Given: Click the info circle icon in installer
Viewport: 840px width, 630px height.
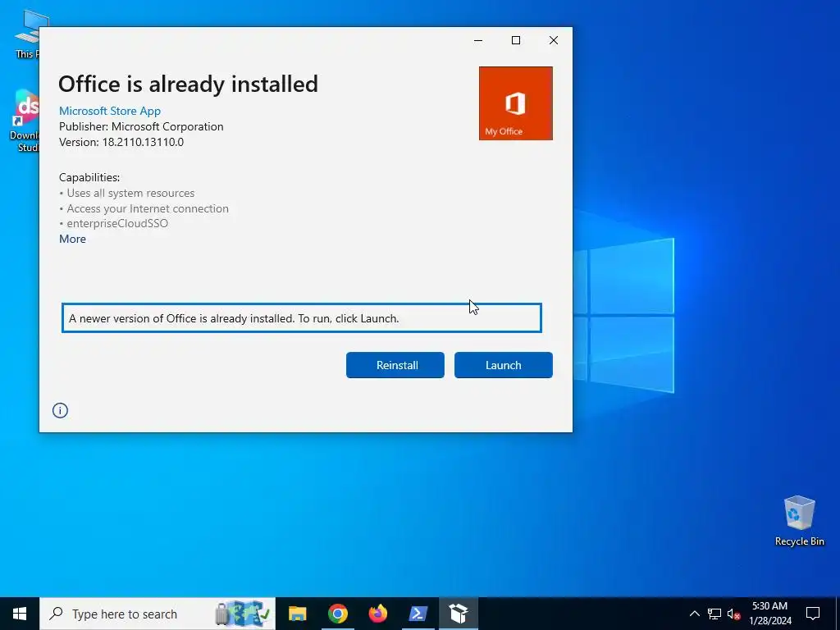Looking at the screenshot, I should point(60,410).
